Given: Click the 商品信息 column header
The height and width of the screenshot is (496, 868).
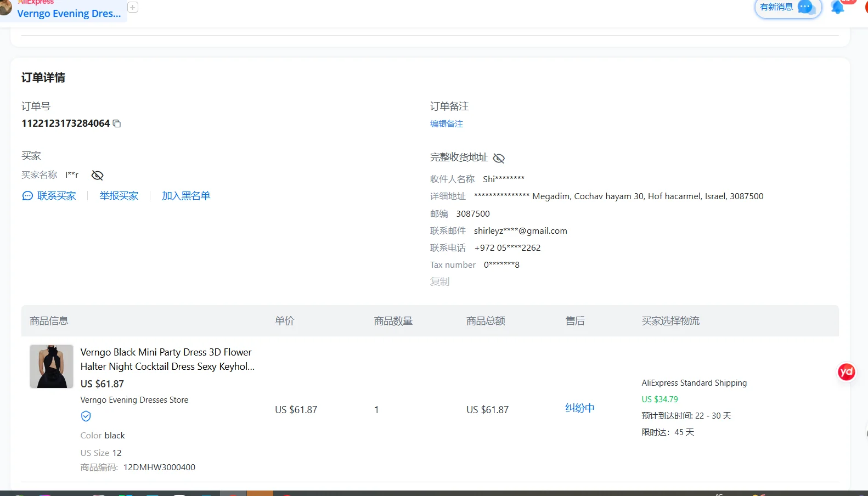Looking at the screenshot, I should click(x=49, y=321).
